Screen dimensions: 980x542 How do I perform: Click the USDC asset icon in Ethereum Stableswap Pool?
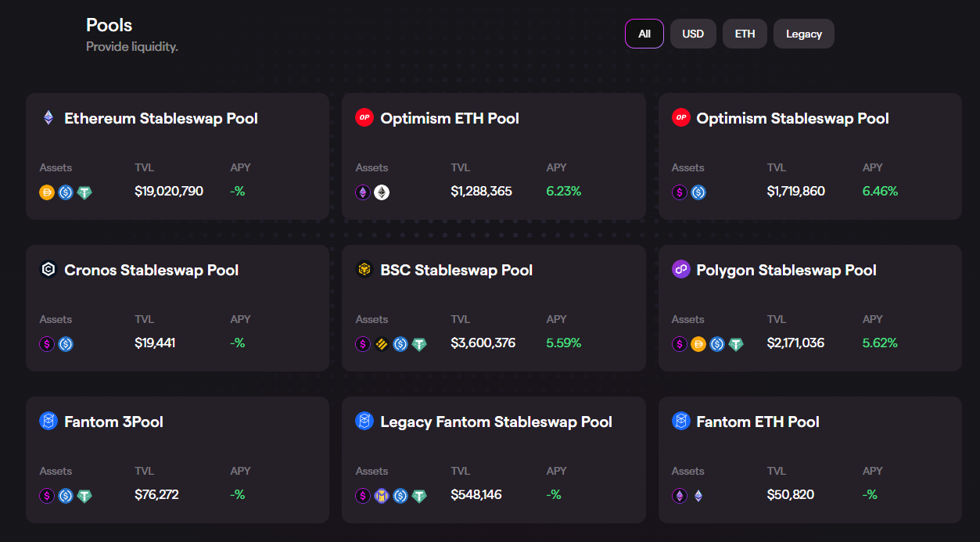(66, 192)
